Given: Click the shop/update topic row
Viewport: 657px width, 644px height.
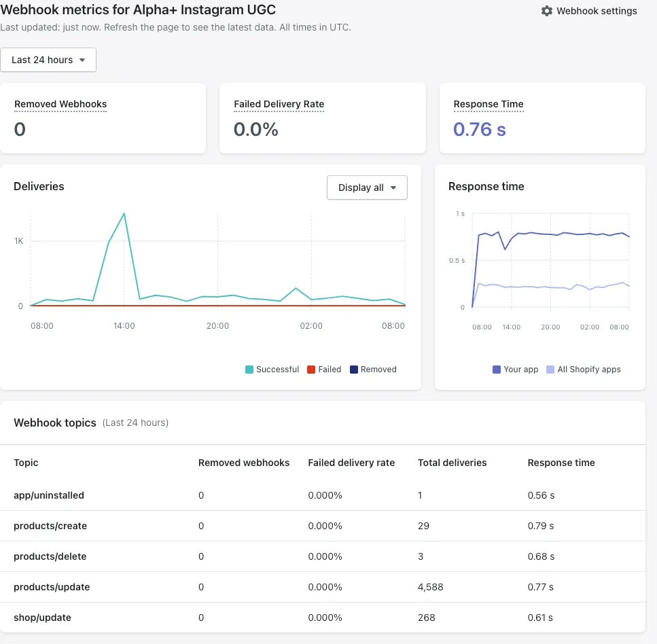Looking at the screenshot, I should click(x=42, y=618).
